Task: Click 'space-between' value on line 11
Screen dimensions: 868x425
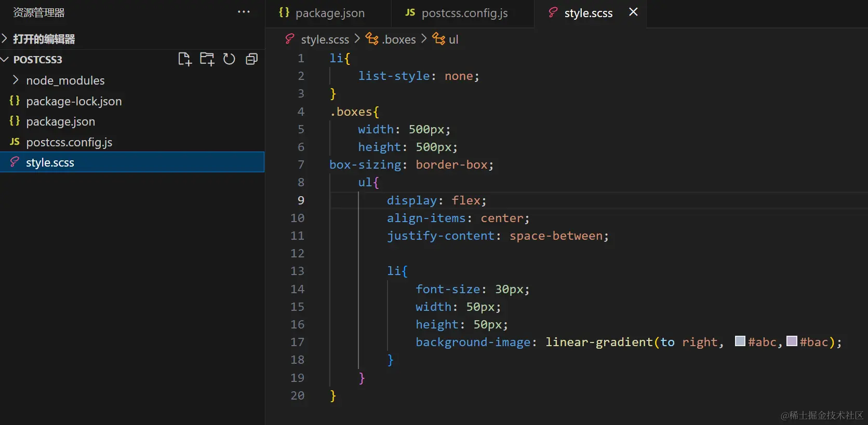Action: pyautogui.click(x=556, y=236)
